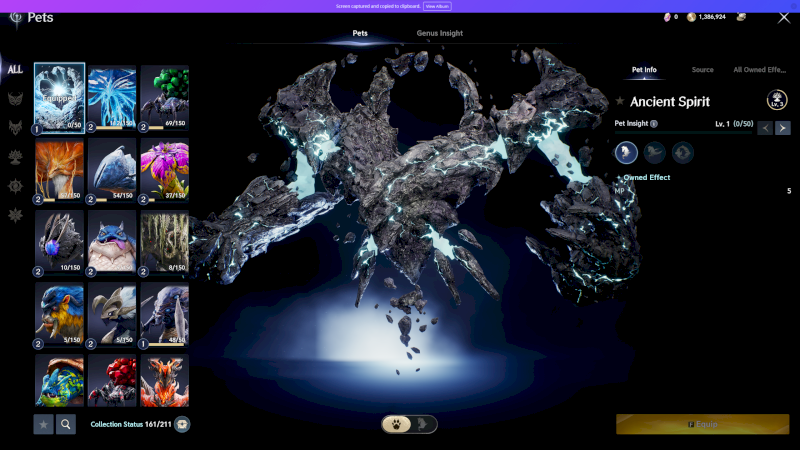Click the Pets title emblem icon
This screenshot has height=450, width=800.
[16, 18]
